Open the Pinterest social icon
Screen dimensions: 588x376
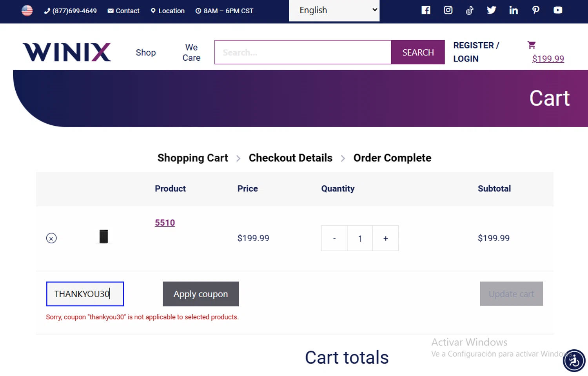click(535, 10)
